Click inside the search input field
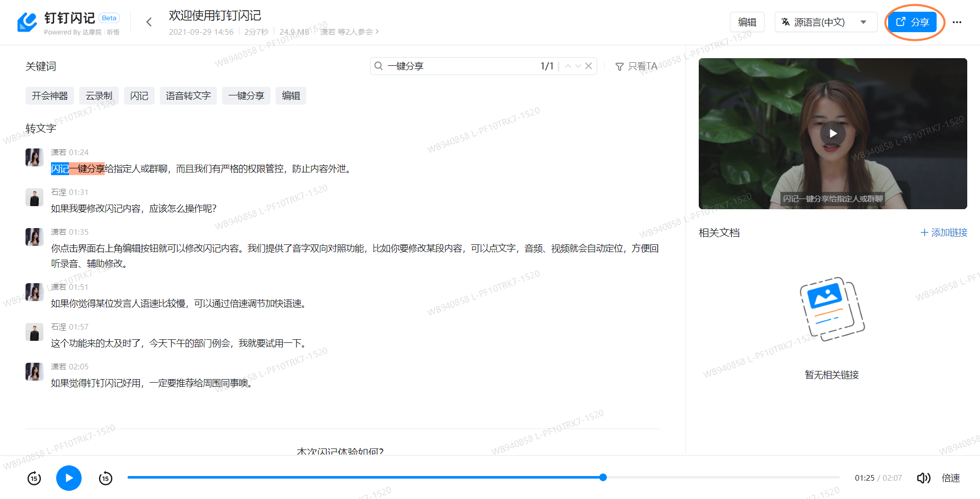Image resolution: width=980 pixels, height=499 pixels. (459, 65)
